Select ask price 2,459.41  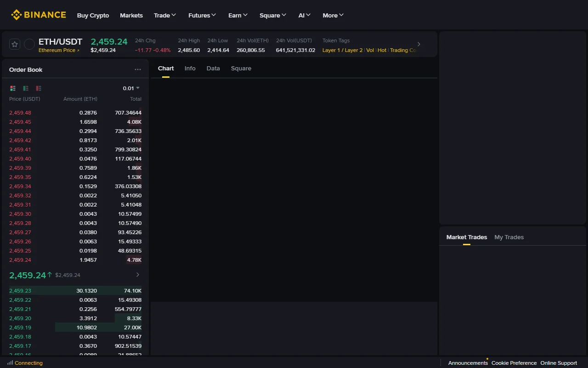point(20,149)
